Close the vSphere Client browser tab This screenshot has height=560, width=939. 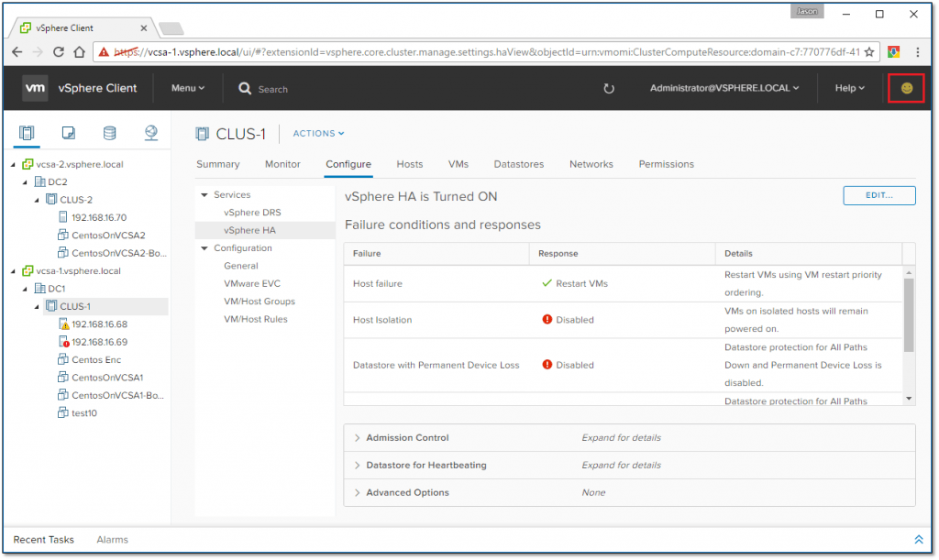(144, 28)
